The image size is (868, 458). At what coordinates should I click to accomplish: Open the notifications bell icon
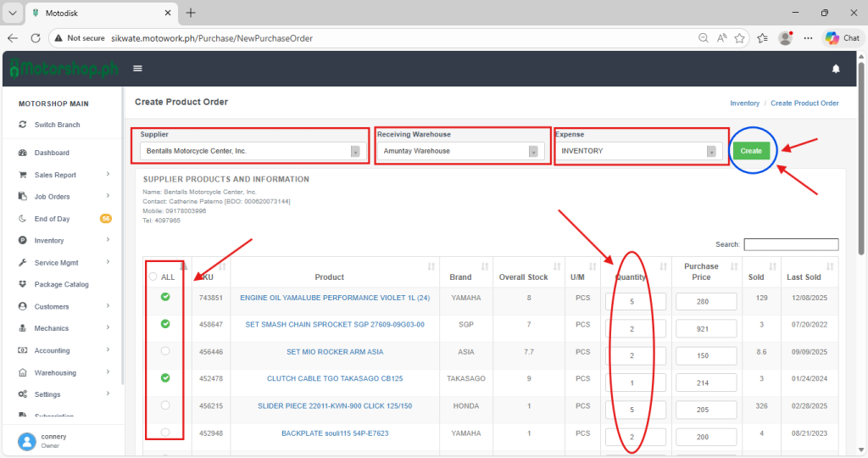tap(836, 69)
